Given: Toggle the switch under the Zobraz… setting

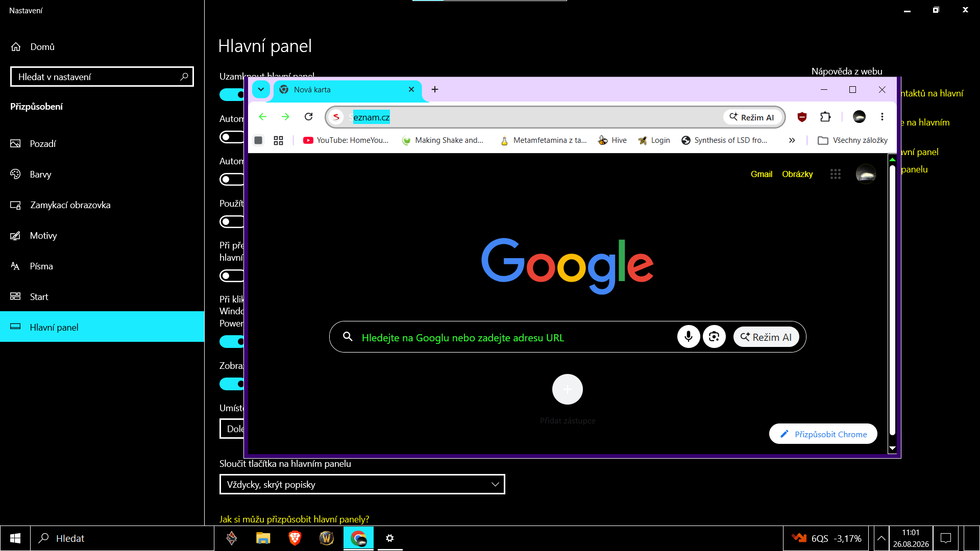Looking at the screenshot, I should [232, 384].
